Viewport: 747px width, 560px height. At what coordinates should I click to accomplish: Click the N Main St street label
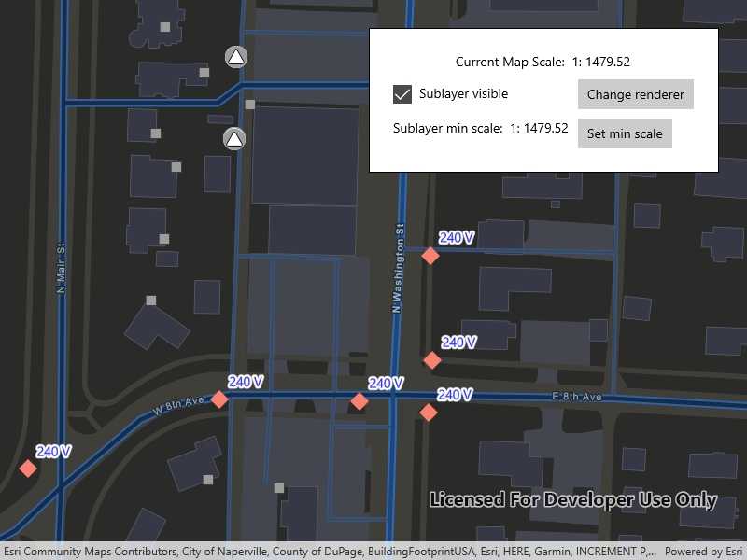click(61, 268)
